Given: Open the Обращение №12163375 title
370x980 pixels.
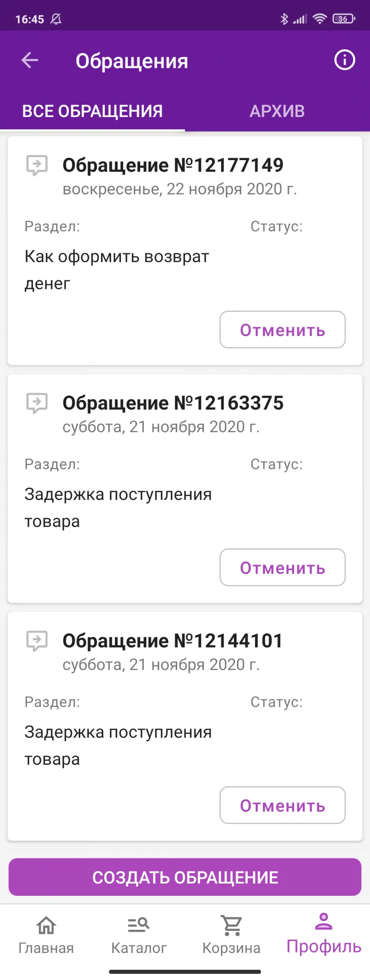Looking at the screenshot, I should [x=173, y=403].
